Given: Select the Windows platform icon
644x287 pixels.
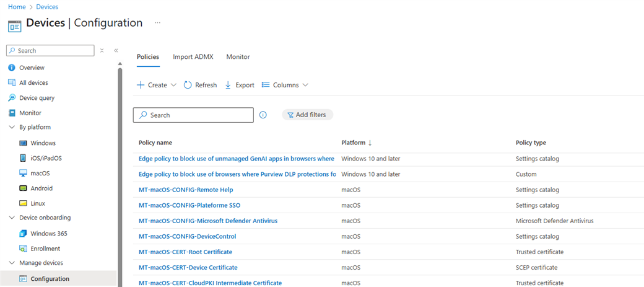Looking at the screenshot, I should (x=24, y=143).
